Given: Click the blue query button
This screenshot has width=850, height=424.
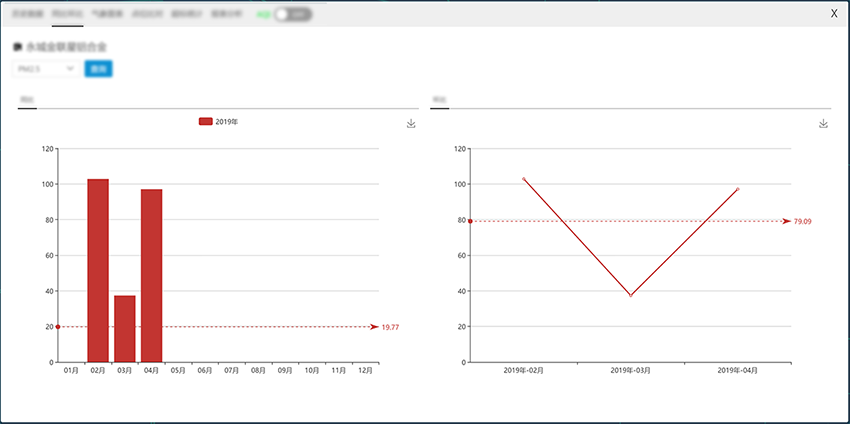Looking at the screenshot, I should coord(98,69).
